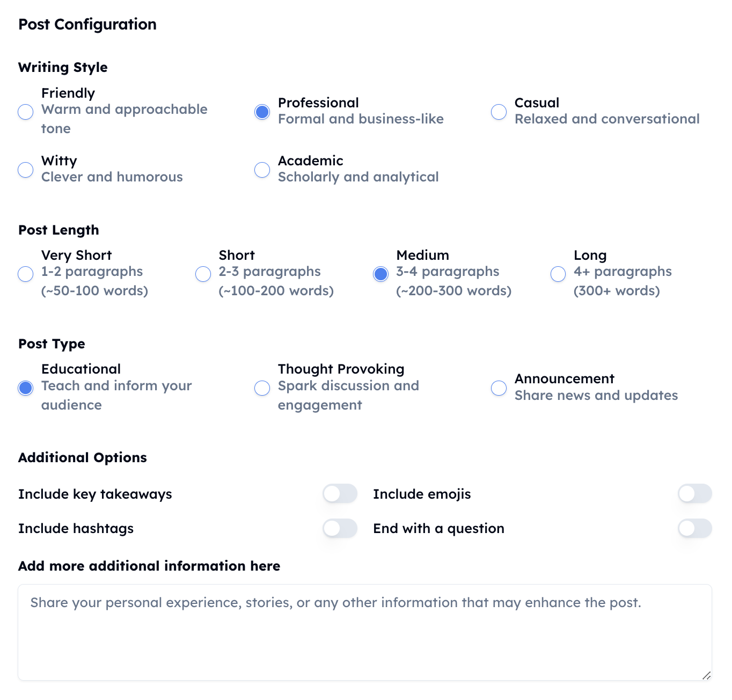Choose Academic writing style
Viewport: 732px width, 700px height.
click(262, 170)
